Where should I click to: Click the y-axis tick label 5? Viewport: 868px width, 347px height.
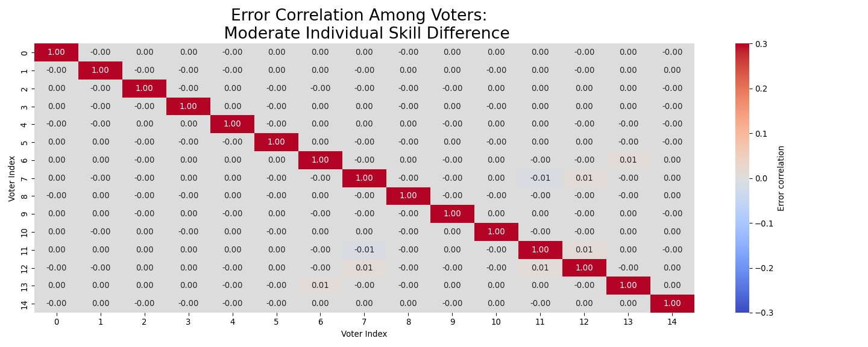click(24, 142)
